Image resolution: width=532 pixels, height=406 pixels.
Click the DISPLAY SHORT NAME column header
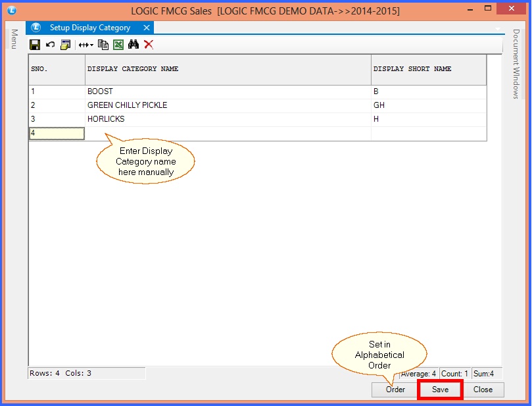point(429,70)
